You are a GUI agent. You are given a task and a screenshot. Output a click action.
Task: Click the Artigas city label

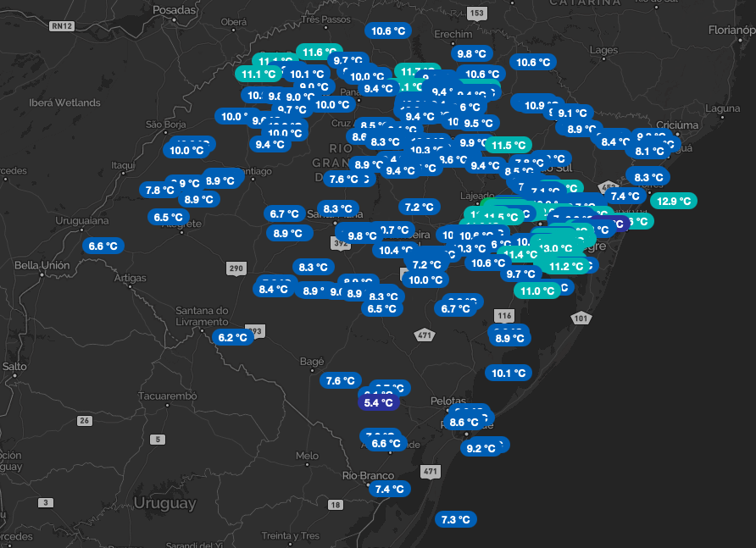tap(131, 278)
